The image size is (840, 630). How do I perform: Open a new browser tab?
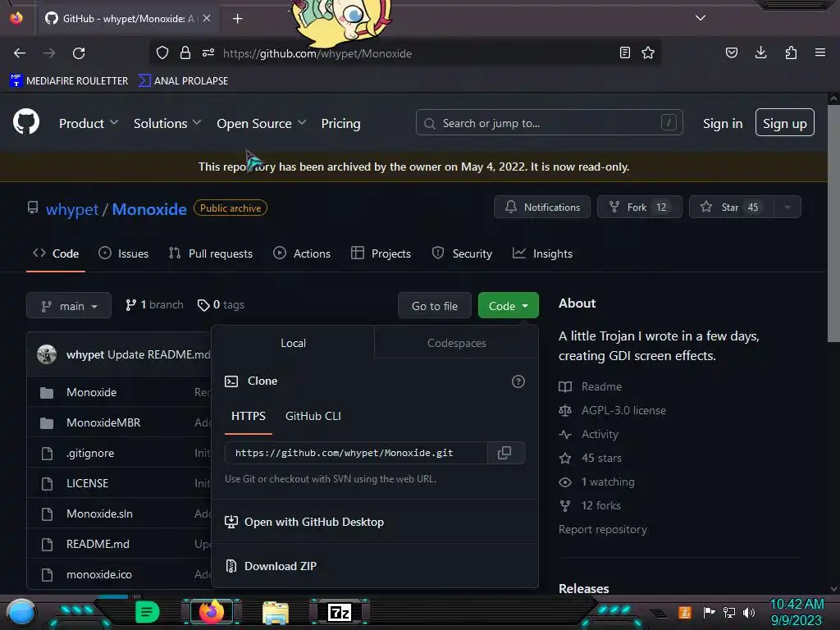(x=237, y=19)
